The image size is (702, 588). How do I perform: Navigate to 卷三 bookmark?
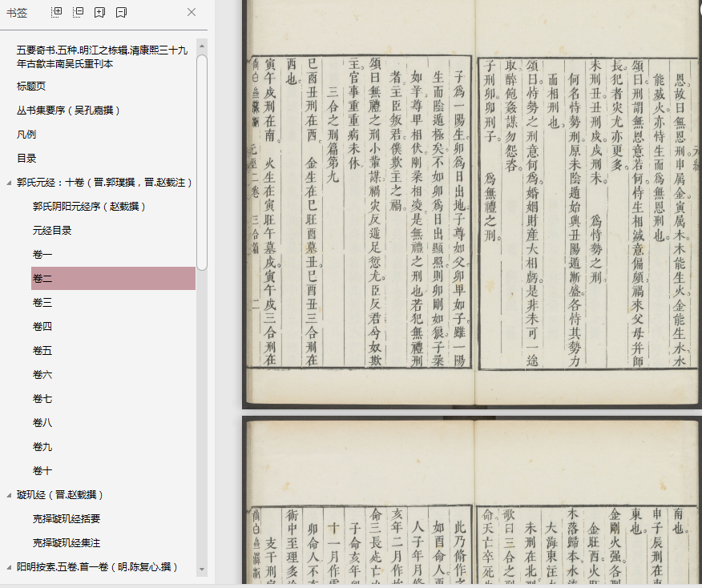(42, 303)
